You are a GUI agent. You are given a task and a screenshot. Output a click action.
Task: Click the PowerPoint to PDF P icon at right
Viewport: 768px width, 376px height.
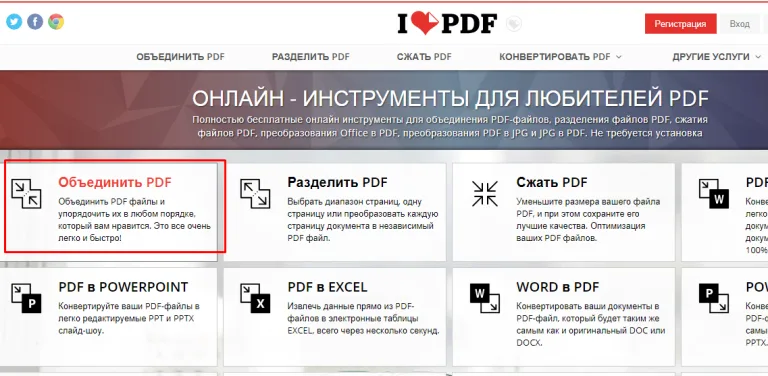pos(714,298)
